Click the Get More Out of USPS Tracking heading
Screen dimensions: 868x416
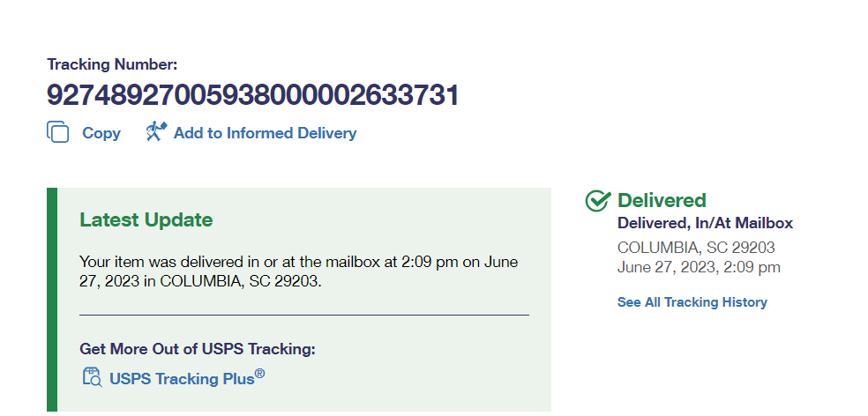(x=197, y=349)
